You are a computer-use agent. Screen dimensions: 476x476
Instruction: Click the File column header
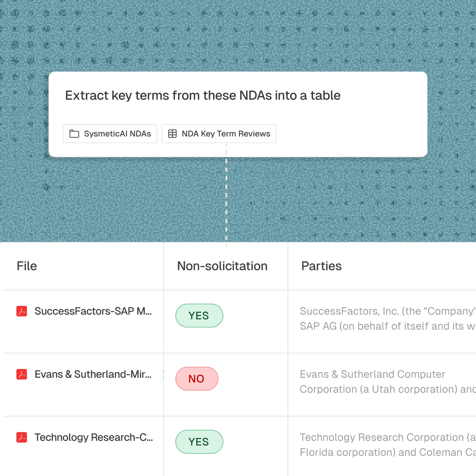27,266
